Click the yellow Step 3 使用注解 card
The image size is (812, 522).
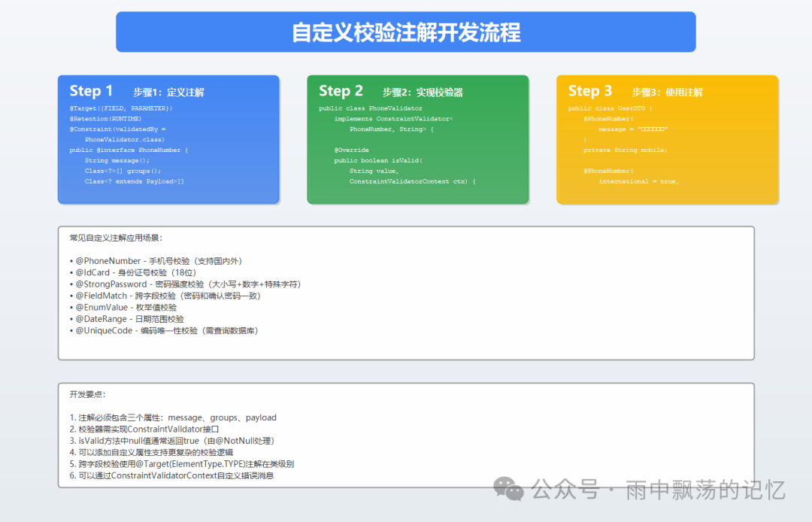pyautogui.click(x=666, y=138)
